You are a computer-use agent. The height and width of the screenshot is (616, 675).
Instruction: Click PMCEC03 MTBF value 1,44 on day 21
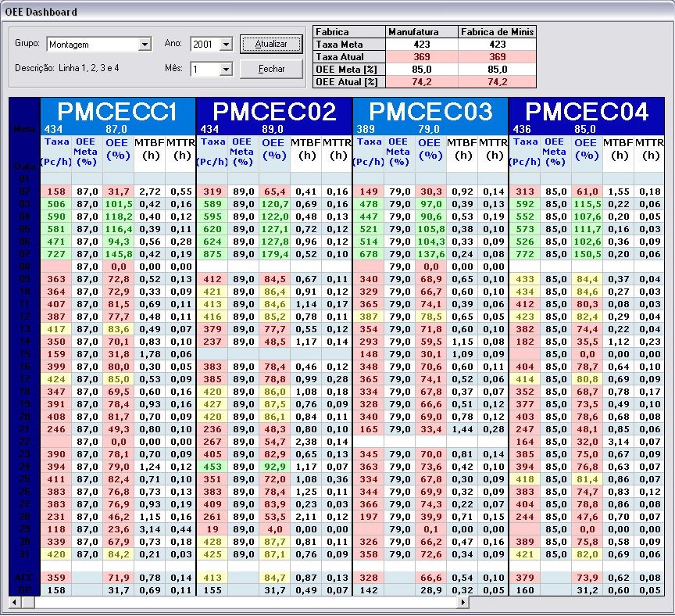[462, 429]
